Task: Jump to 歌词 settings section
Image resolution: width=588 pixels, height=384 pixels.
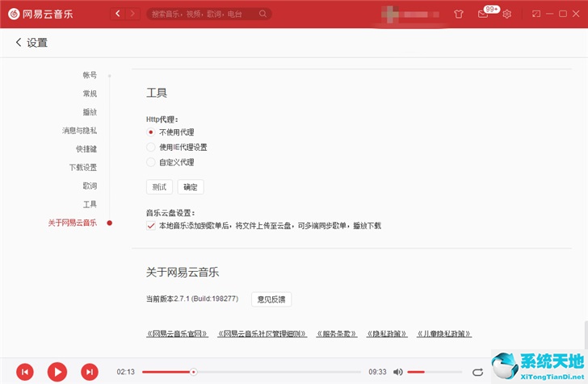Action: click(x=90, y=186)
